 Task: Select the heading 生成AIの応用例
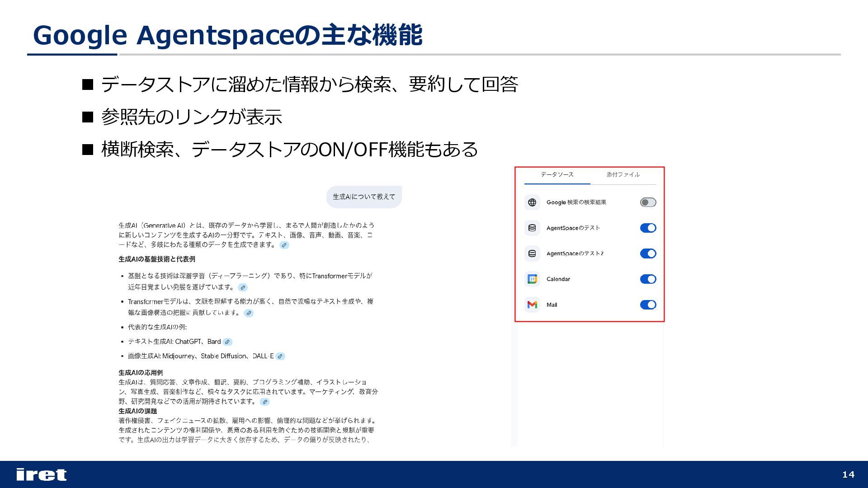coord(141,373)
